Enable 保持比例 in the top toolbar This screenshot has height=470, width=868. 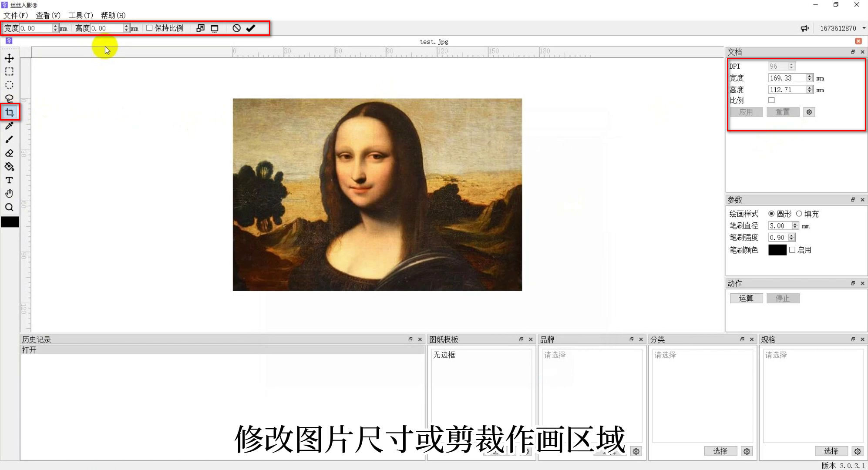click(x=150, y=27)
